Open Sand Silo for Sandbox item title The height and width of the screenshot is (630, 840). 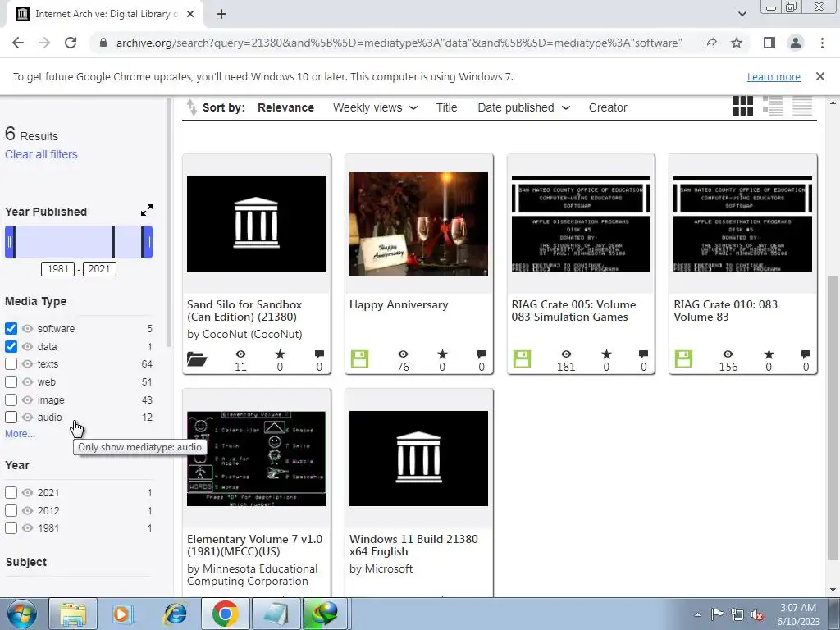tap(244, 311)
